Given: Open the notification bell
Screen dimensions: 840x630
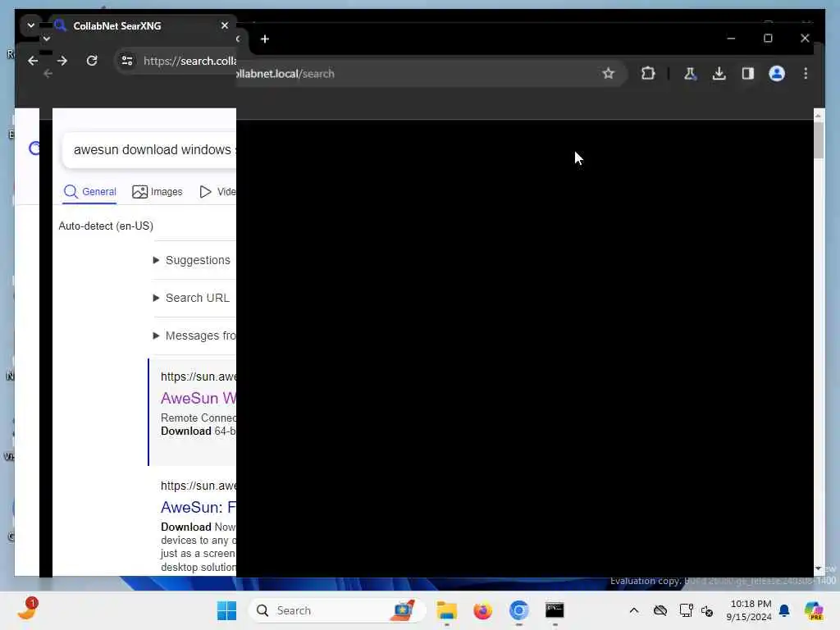Looking at the screenshot, I should pyautogui.click(x=784, y=610).
